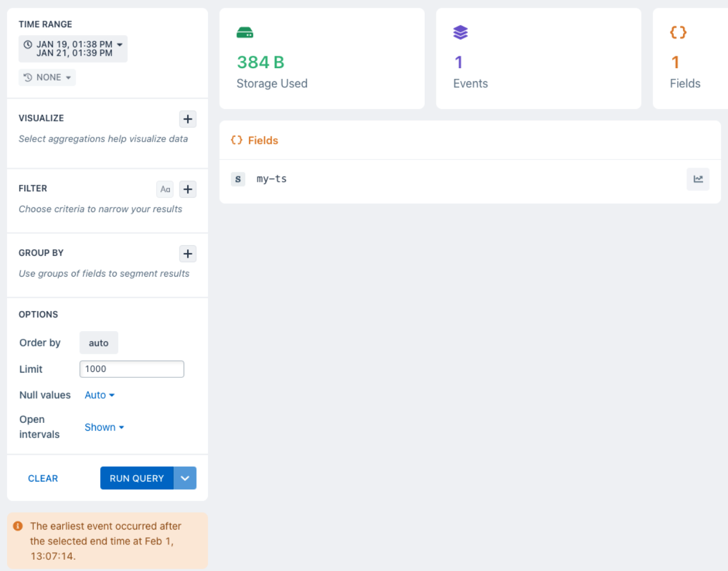Open the chart icon for my-ts field
This screenshot has width=728, height=571.
tap(698, 179)
